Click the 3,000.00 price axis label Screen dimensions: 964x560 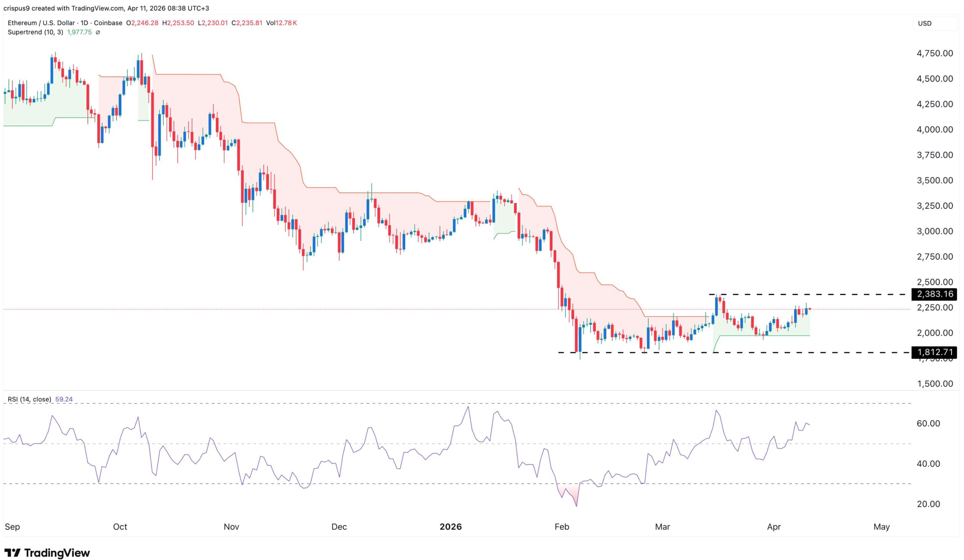tap(935, 231)
